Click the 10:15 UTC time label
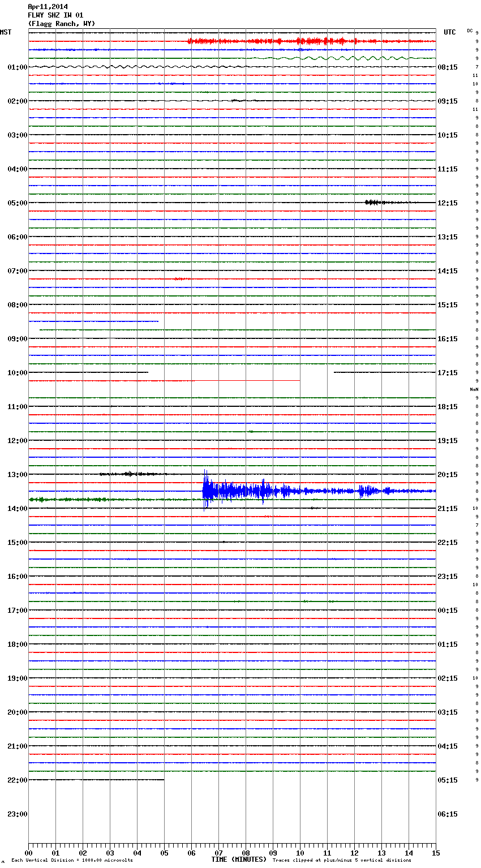 448,135
